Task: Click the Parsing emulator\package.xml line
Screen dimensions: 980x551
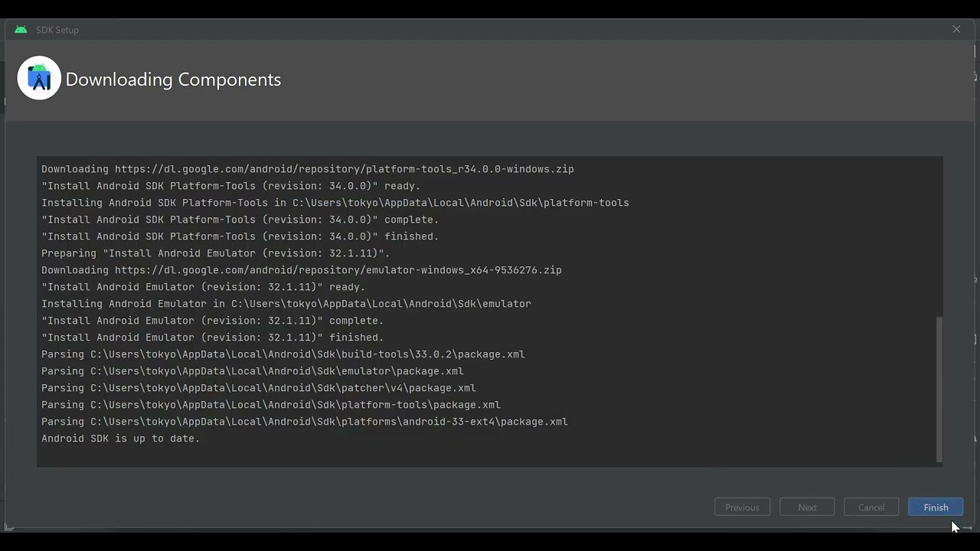Action: (252, 371)
